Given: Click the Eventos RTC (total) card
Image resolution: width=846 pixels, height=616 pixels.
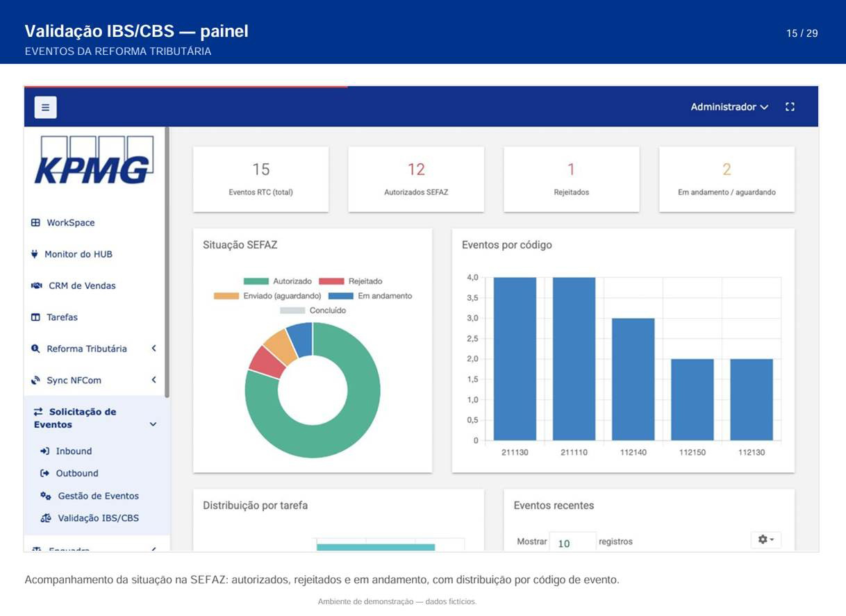Looking at the screenshot, I should point(261,179).
